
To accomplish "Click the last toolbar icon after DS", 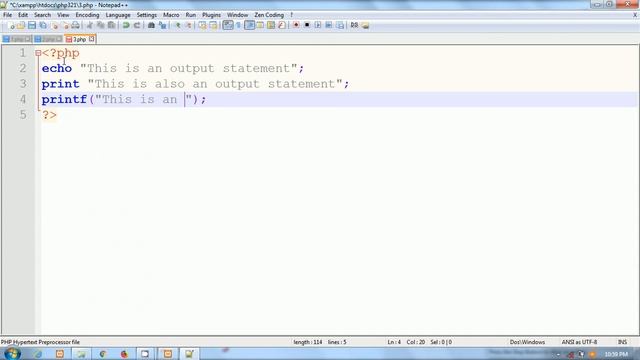I will tap(365, 25).
